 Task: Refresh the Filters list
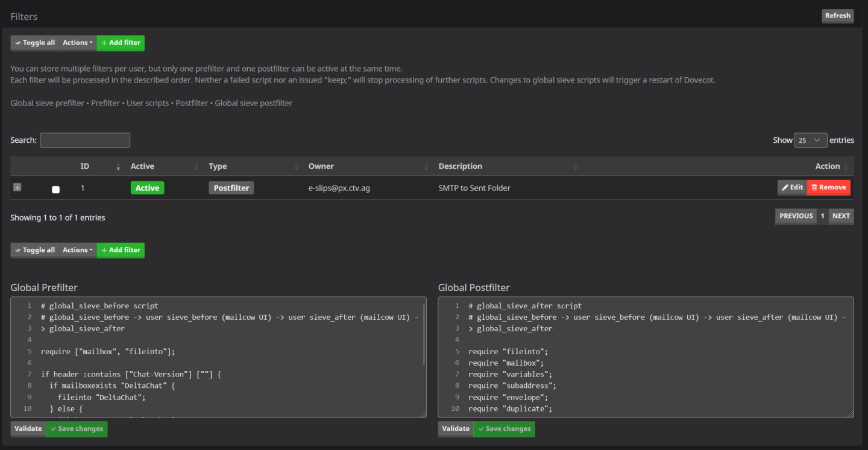tap(837, 16)
